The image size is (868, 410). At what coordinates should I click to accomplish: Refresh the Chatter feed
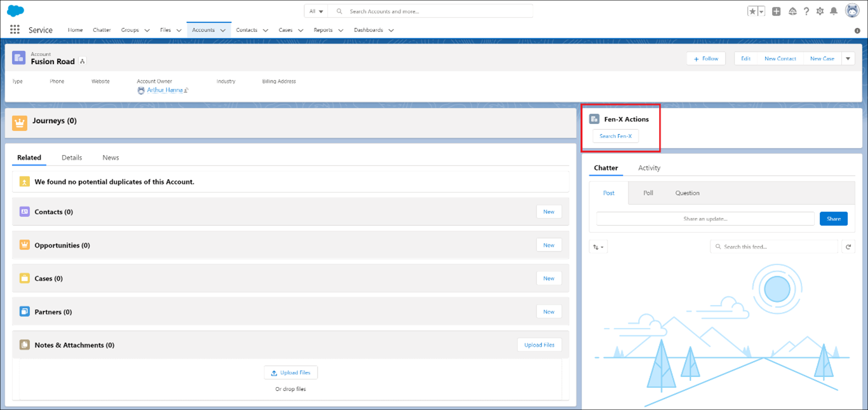[848, 247]
